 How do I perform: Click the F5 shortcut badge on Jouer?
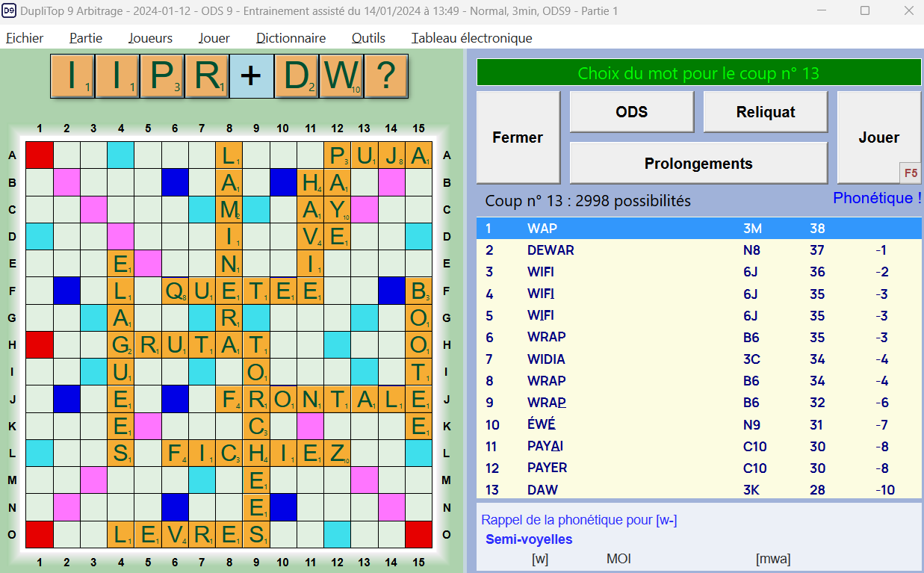tap(911, 173)
